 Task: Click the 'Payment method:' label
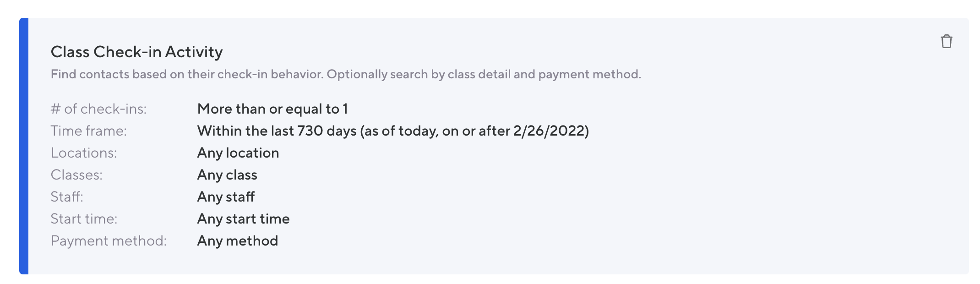tap(109, 241)
